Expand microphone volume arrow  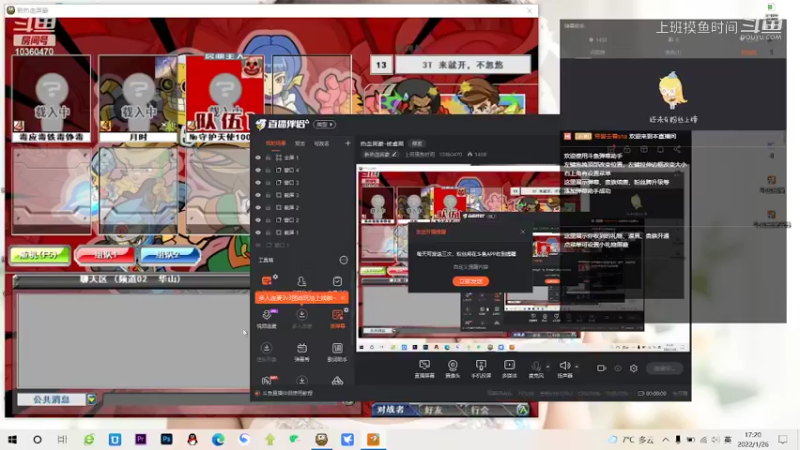[548, 366]
